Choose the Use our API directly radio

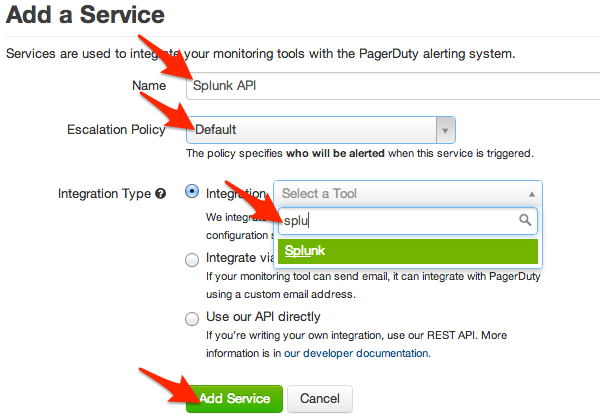click(x=192, y=318)
